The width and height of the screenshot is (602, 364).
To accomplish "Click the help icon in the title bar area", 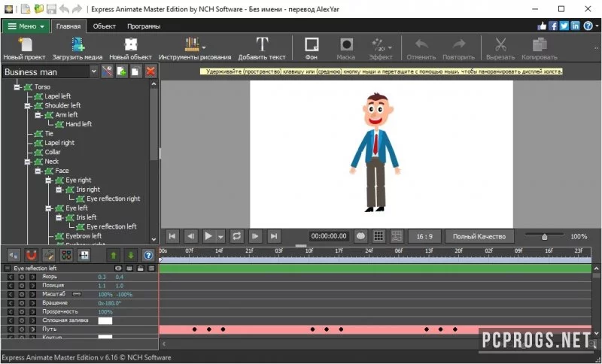I will pos(588,26).
